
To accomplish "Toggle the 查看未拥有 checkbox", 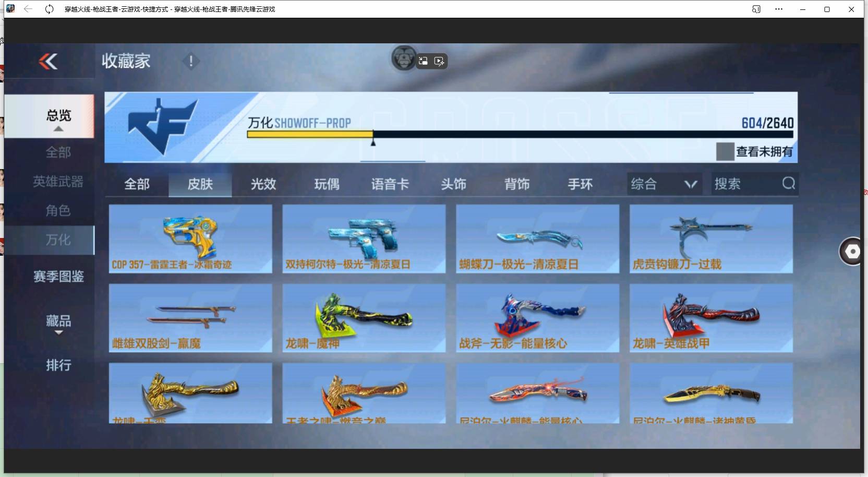I will point(725,152).
